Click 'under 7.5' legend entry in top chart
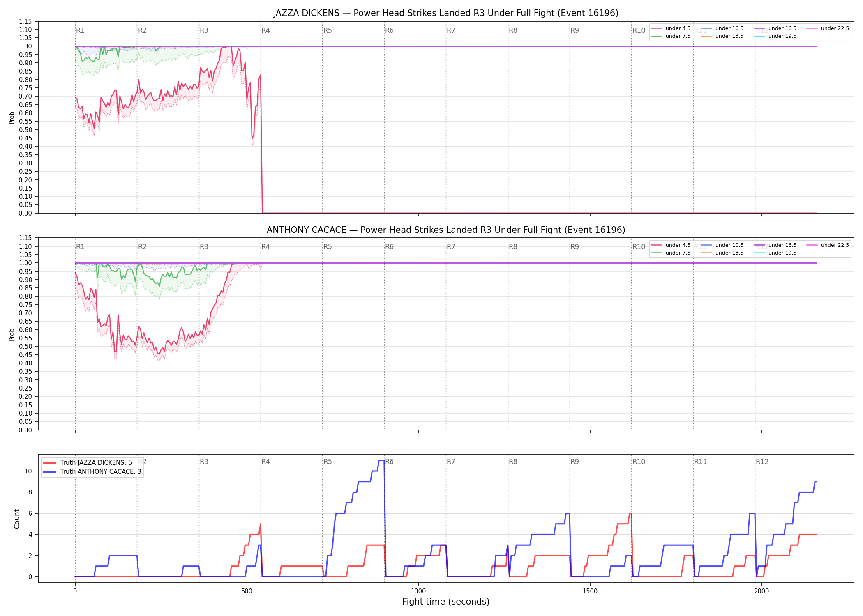Screen dimensions: 863x616 tap(671, 36)
